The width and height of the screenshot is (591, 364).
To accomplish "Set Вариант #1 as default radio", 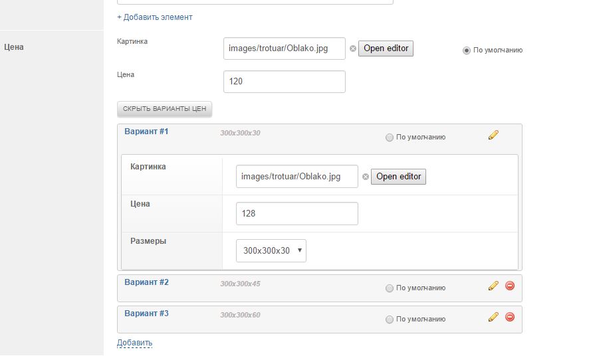I will tap(390, 137).
